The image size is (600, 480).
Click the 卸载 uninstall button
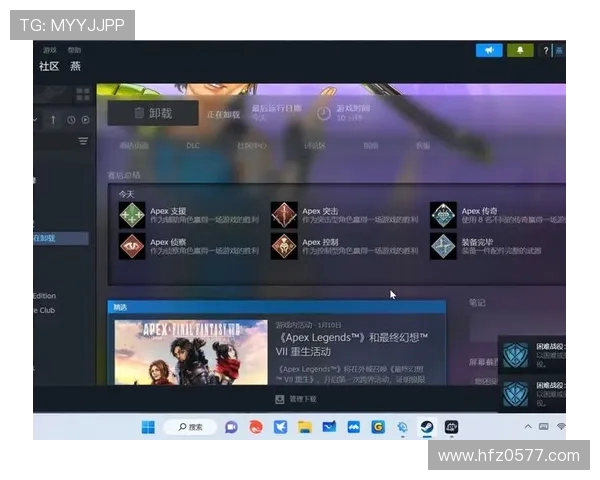tap(153, 113)
